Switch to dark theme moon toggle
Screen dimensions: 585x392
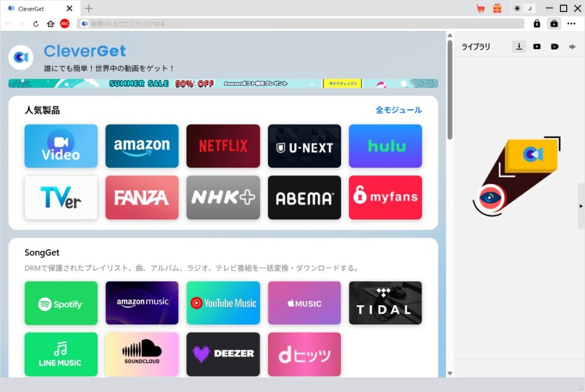[530, 8]
